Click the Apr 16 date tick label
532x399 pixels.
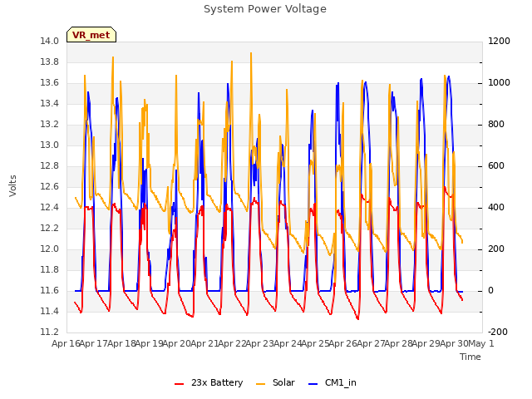(66, 343)
